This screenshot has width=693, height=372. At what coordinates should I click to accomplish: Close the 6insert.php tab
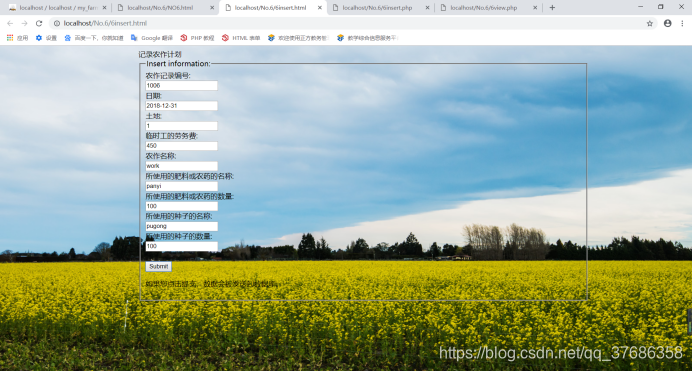pos(427,8)
